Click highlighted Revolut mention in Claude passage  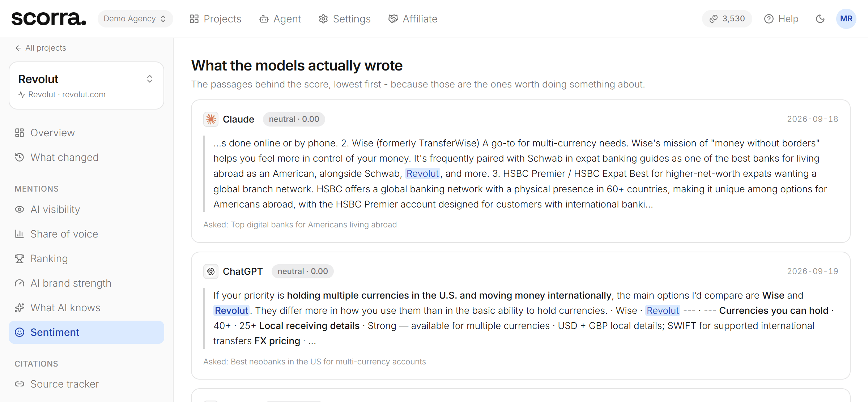coord(422,174)
